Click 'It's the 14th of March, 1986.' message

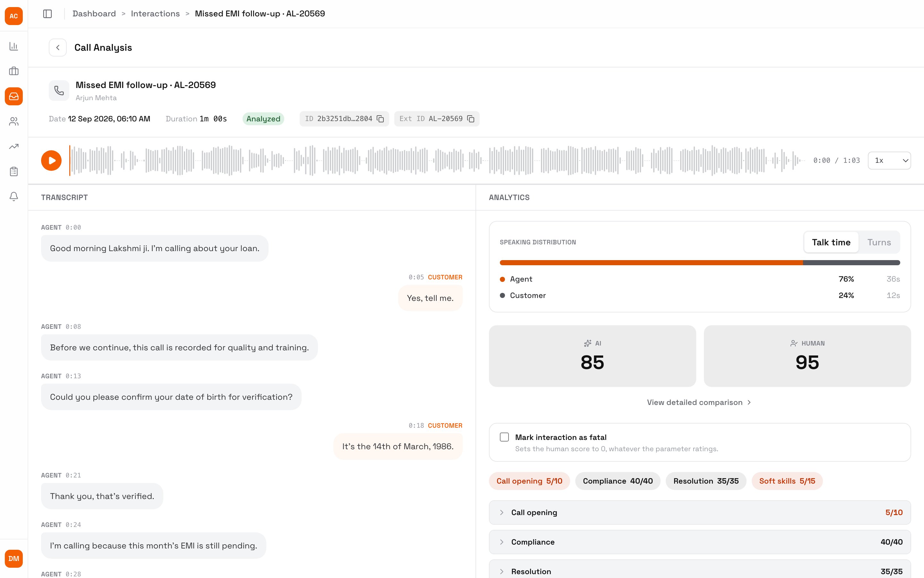(398, 446)
